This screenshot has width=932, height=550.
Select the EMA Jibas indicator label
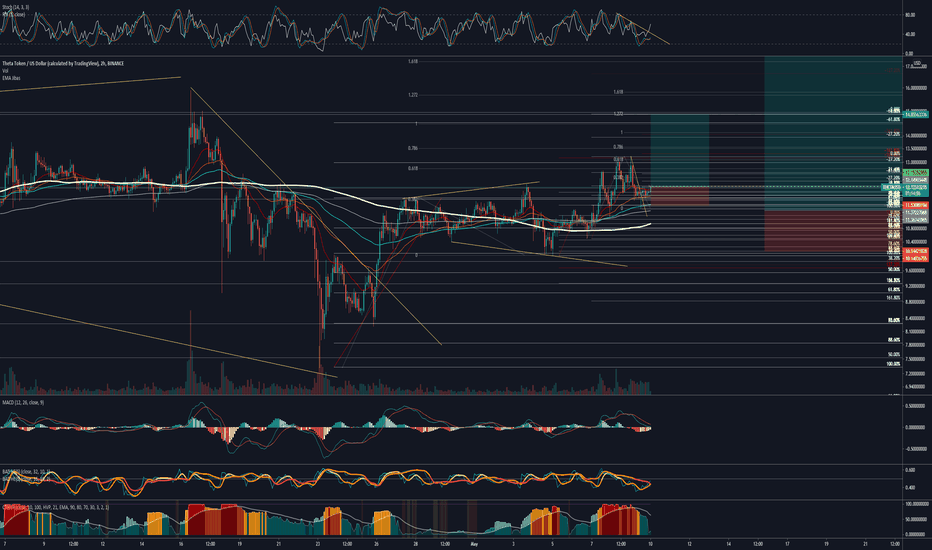tap(11, 77)
